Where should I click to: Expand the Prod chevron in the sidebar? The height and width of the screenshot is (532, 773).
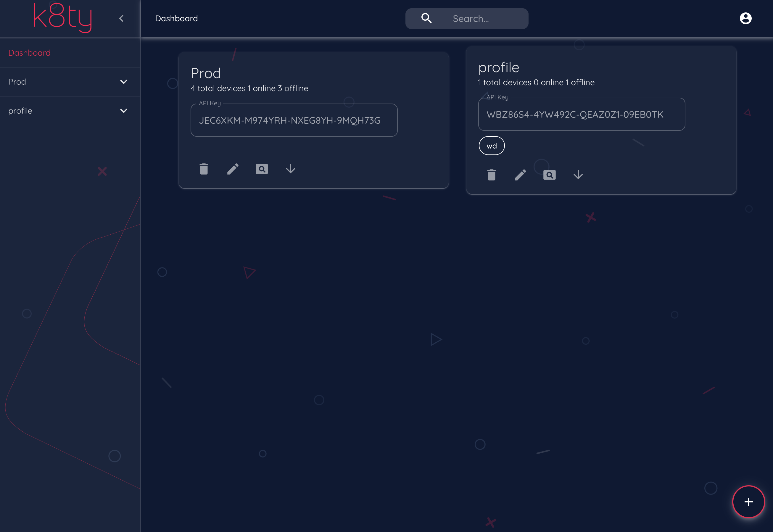(124, 82)
